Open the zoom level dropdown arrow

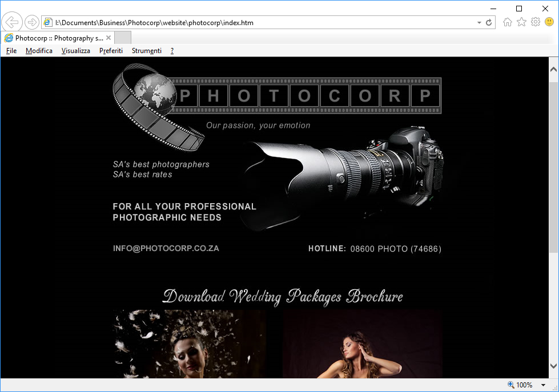point(543,385)
